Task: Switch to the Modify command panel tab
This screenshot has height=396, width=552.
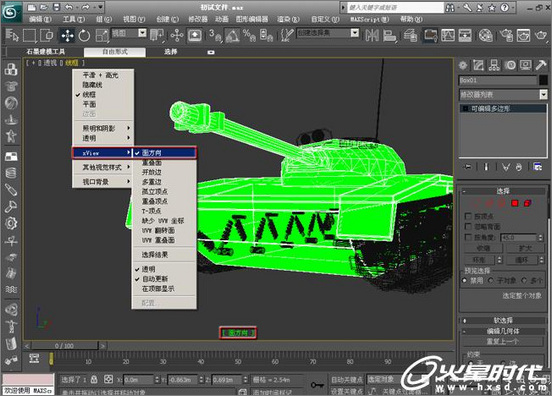Action: tap(478, 65)
